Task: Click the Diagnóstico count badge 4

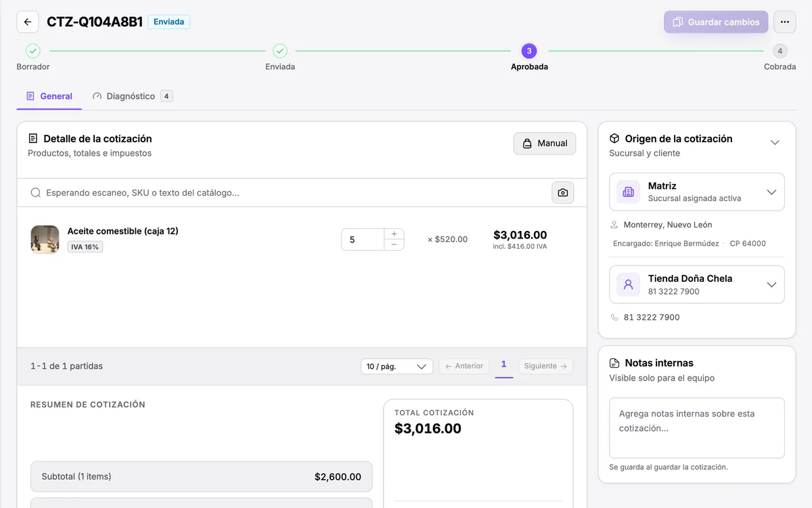Action: tap(166, 96)
